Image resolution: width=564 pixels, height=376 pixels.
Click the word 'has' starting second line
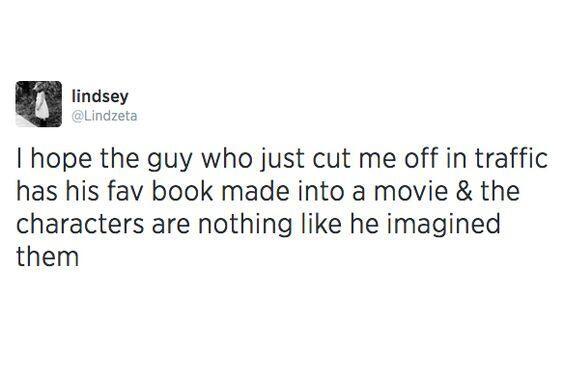pyautogui.click(x=37, y=191)
